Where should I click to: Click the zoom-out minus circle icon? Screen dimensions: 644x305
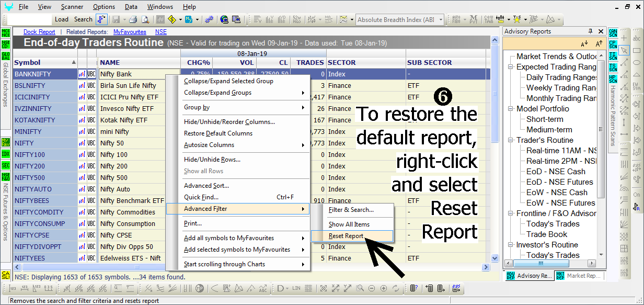(372, 288)
